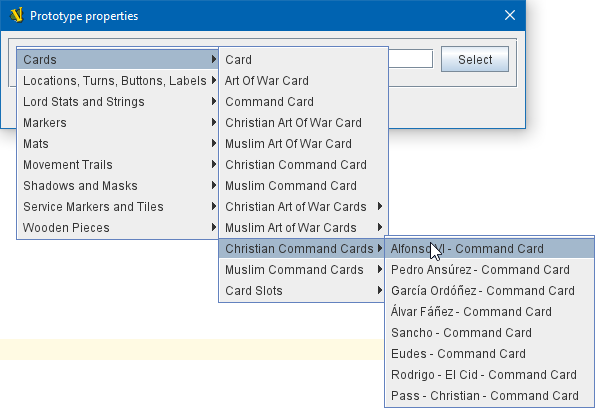Open the Wooden Pieces submenu
Screen dimensions: 595x408
click(118, 228)
